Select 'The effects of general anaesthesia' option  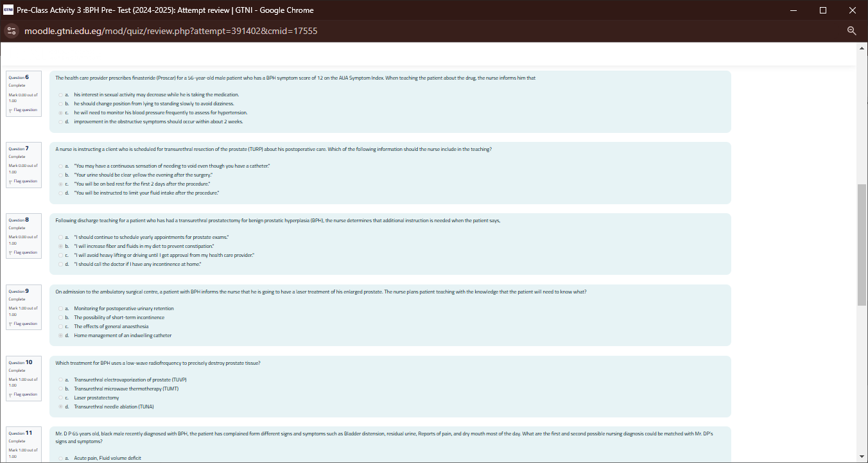60,326
